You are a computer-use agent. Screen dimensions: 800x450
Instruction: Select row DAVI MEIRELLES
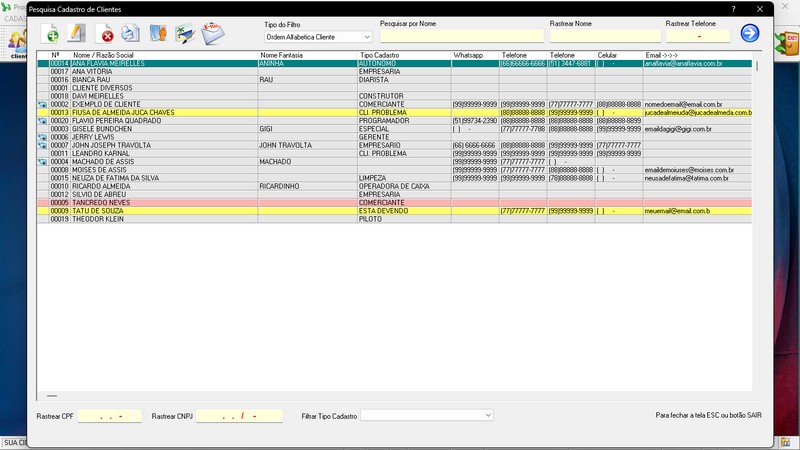(394, 96)
